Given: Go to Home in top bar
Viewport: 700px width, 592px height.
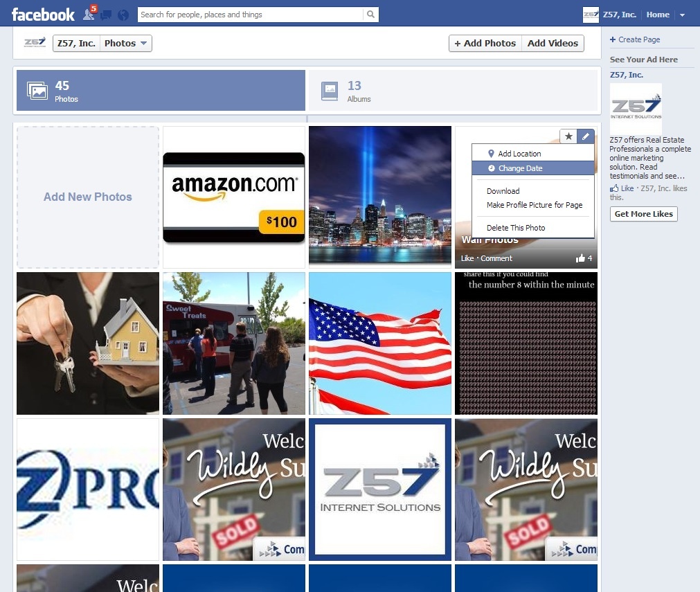Looking at the screenshot, I should coord(658,15).
